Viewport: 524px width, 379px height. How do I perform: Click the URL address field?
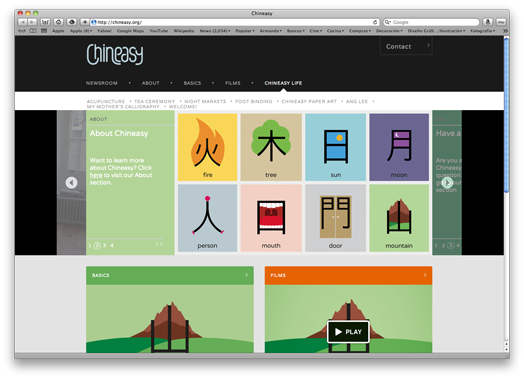tap(235, 22)
